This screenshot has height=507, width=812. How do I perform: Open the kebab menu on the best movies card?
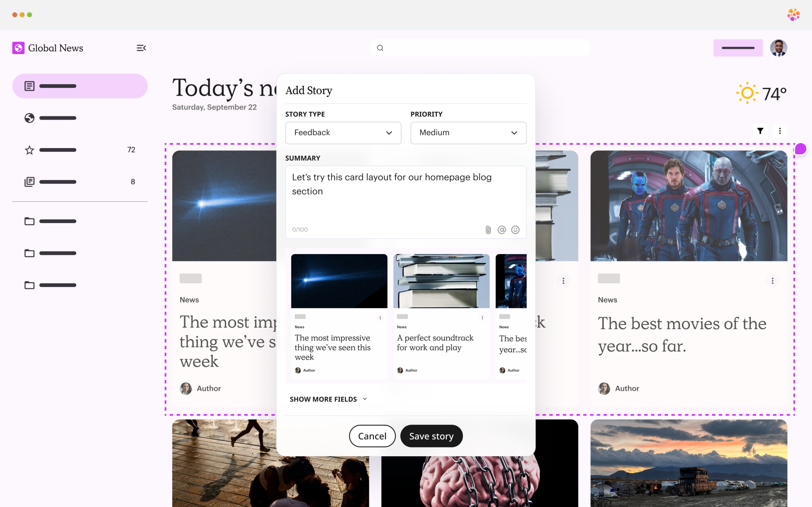[x=772, y=281]
